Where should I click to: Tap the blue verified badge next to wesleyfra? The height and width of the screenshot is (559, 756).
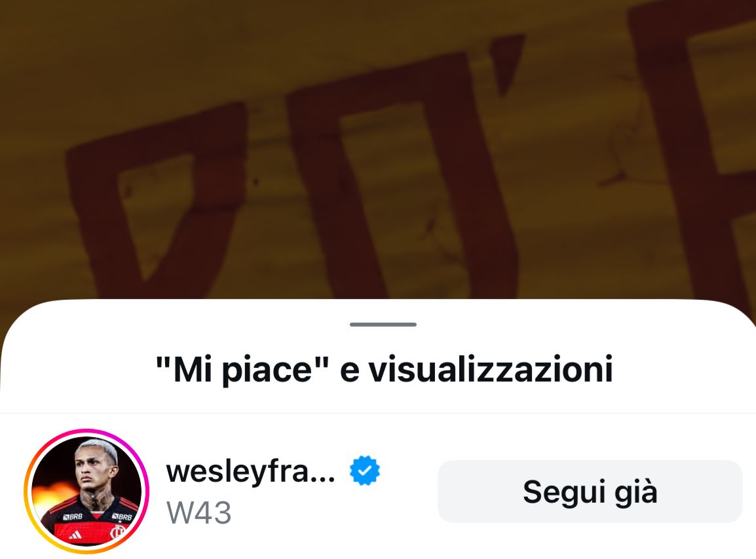(364, 471)
